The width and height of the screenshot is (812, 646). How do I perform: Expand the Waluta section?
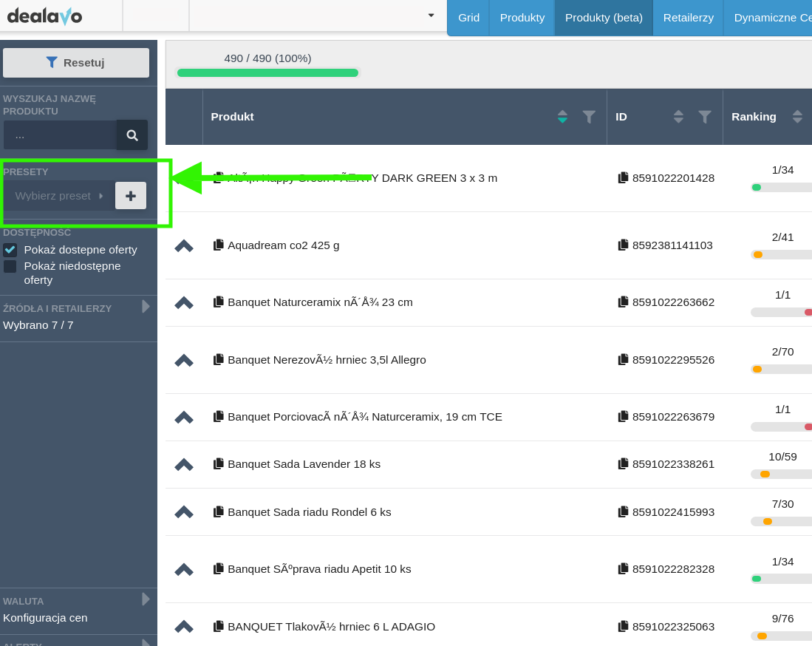click(x=146, y=599)
